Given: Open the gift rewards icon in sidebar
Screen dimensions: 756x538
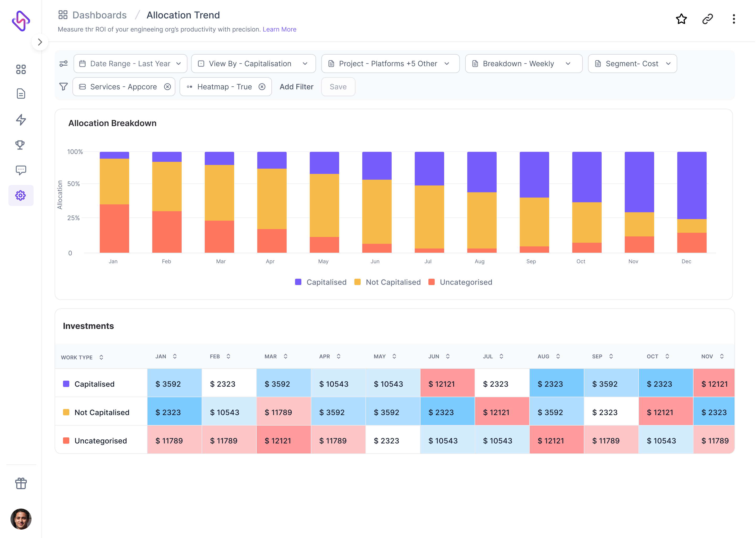Looking at the screenshot, I should tap(21, 483).
